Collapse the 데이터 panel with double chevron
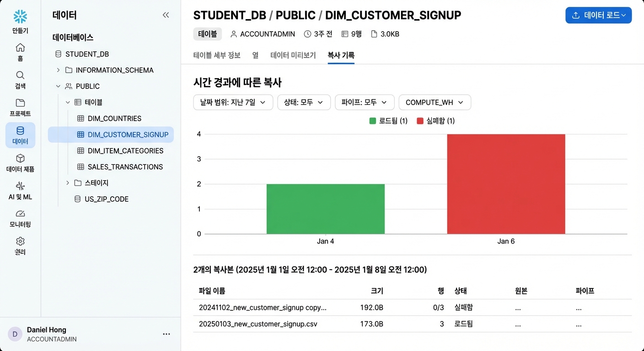 (166, 15)
